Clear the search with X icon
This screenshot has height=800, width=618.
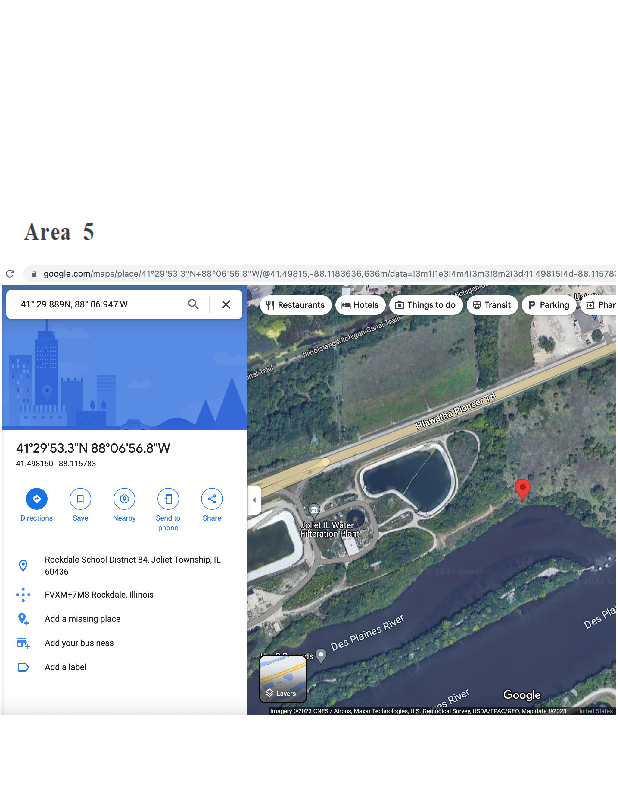(x=226, y=304)
